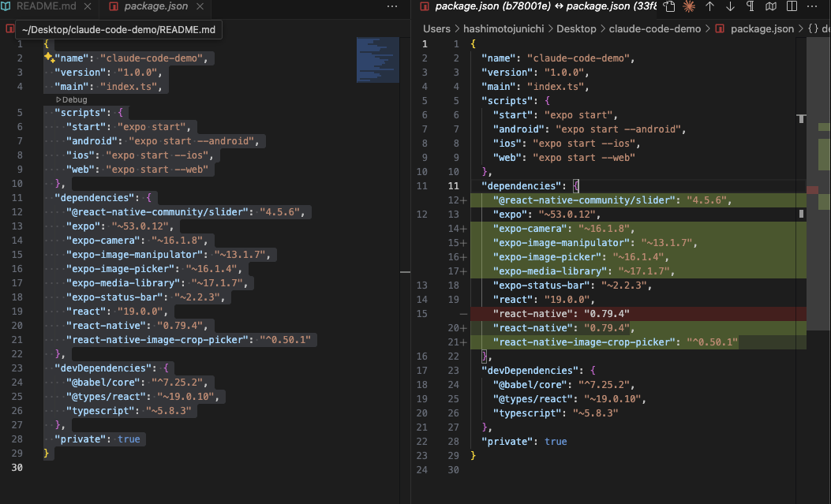Click the added react-native-image-crop-picker line in diff

point(638,342)
